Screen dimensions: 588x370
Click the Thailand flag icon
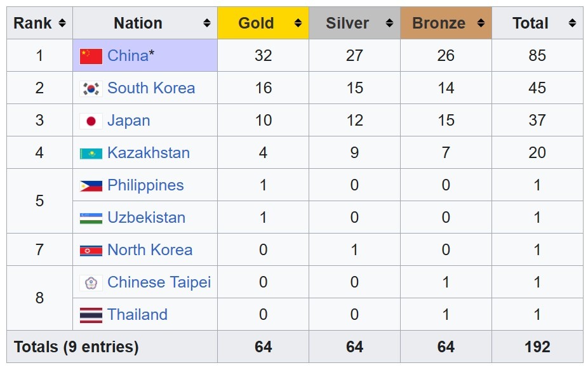(x=91, y=315)
